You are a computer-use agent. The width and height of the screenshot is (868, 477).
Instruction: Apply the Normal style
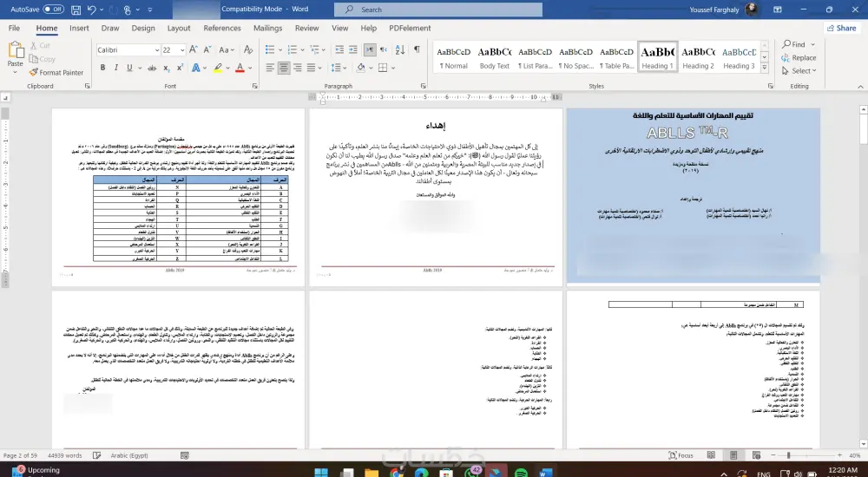coord(453,57)
